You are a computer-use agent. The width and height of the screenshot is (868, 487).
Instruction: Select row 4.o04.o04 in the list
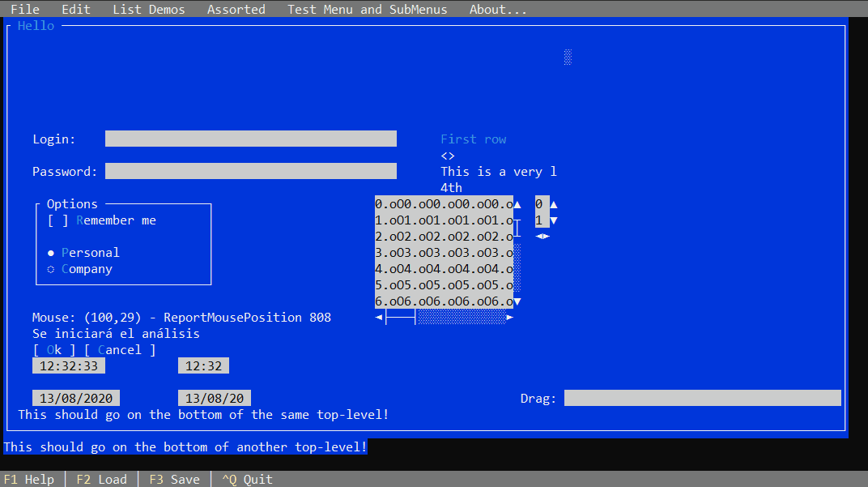click(444, 269)
